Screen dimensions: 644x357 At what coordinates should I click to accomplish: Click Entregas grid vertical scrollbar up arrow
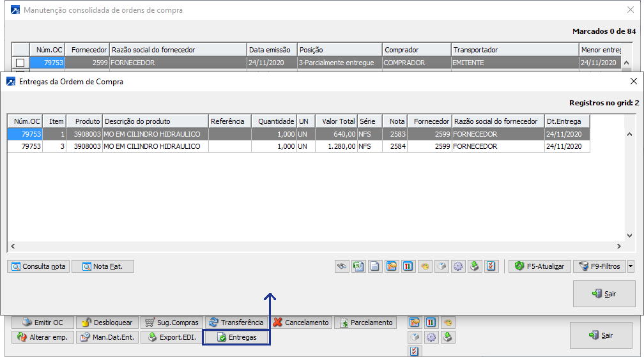(x=630, y=134)
